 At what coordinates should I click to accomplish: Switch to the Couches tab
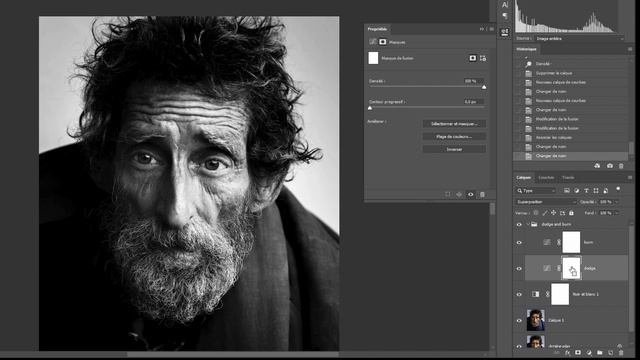546,178
